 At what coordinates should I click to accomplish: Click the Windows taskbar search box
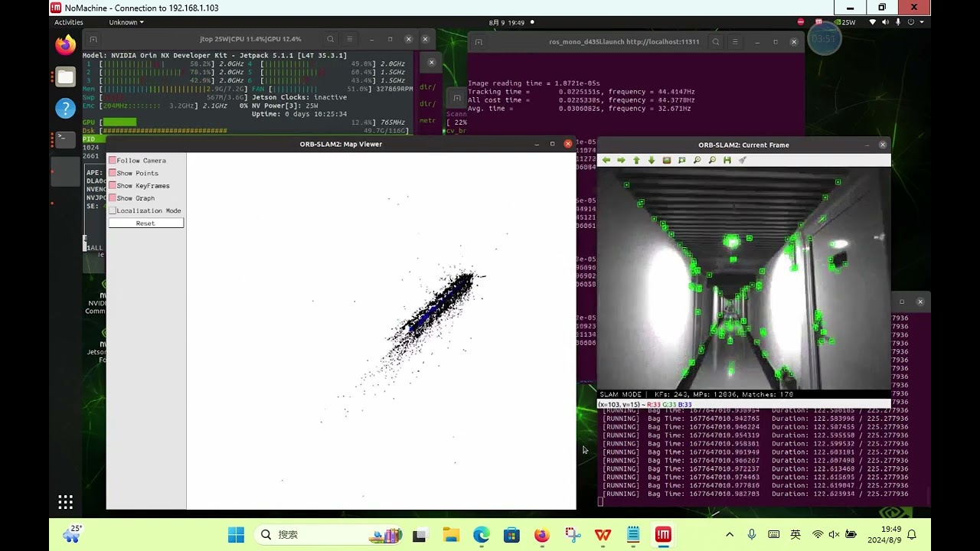328,534
